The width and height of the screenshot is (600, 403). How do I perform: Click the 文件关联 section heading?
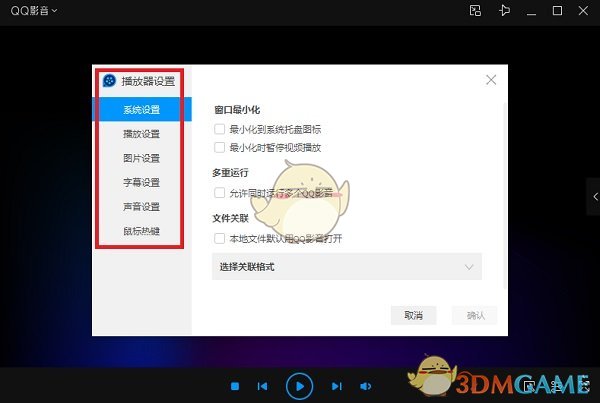coord(231,218)
